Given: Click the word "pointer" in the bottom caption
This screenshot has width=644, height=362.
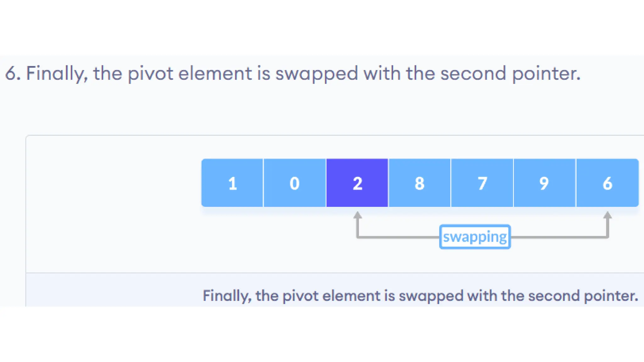Looking at the screenshot, I should [x=611, y=296].
